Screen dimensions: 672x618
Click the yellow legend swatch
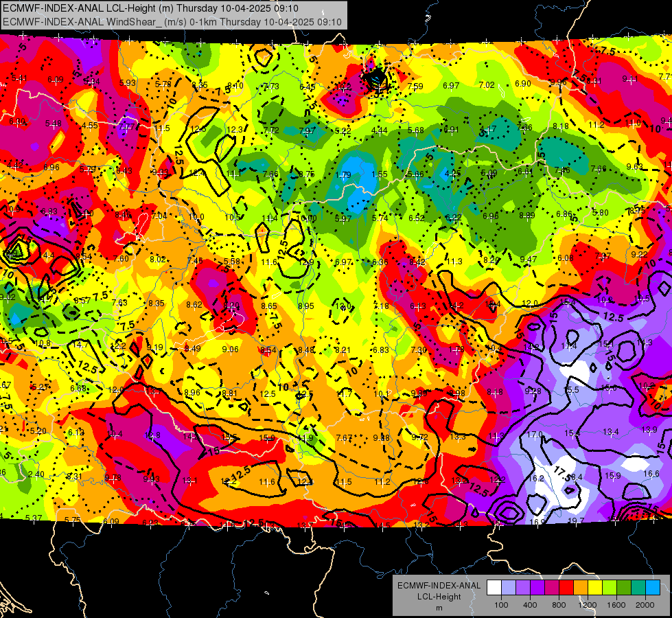click(595, 588)
